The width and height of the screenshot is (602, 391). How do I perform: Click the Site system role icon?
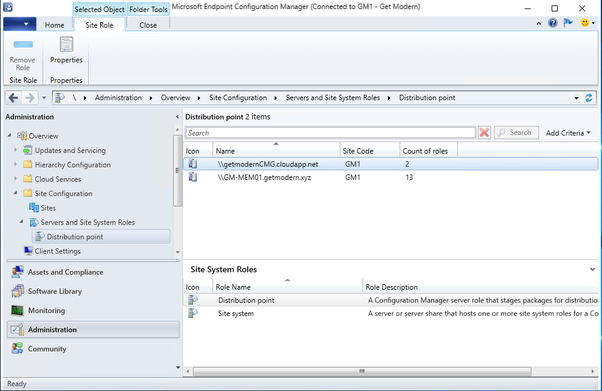tap(193, 313)
